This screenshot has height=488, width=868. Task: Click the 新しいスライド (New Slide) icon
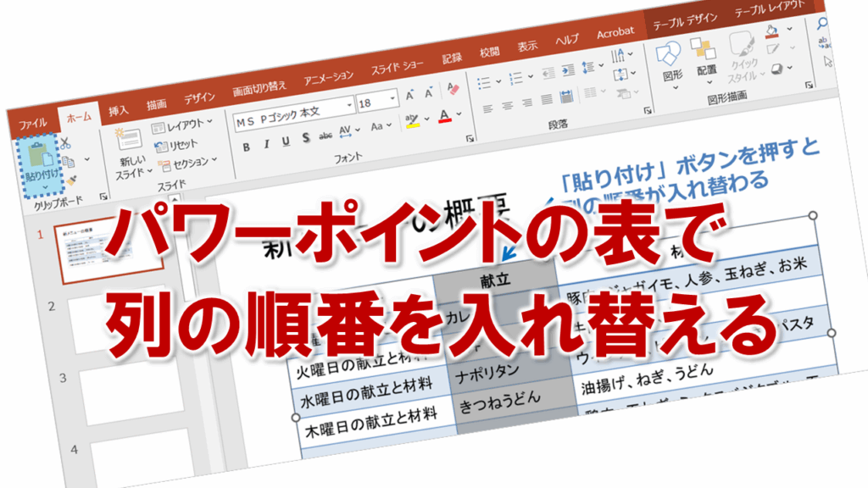coord(128,141)
